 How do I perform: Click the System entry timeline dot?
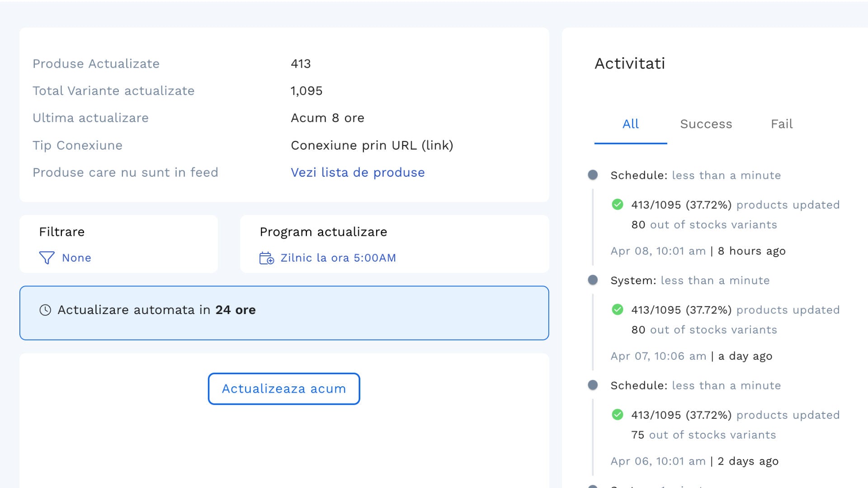pyautogui.click(x=593, y=280)
